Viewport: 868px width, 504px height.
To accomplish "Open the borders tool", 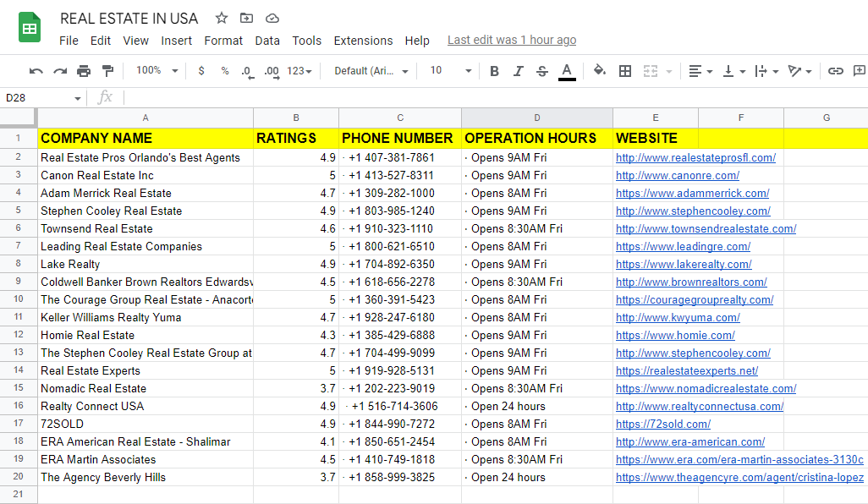I will click(x=625, y=71).
